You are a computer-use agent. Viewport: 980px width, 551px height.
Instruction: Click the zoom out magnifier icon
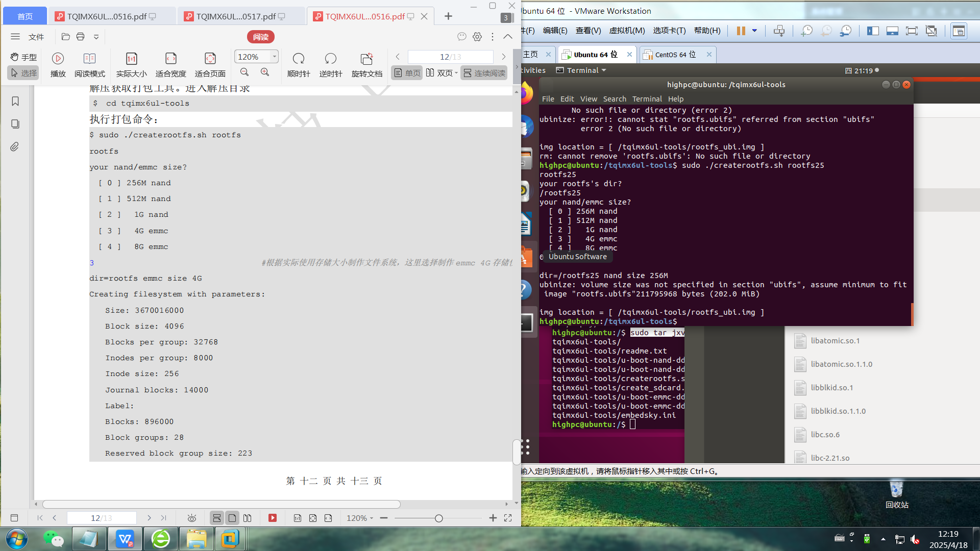tap(244, 72)
